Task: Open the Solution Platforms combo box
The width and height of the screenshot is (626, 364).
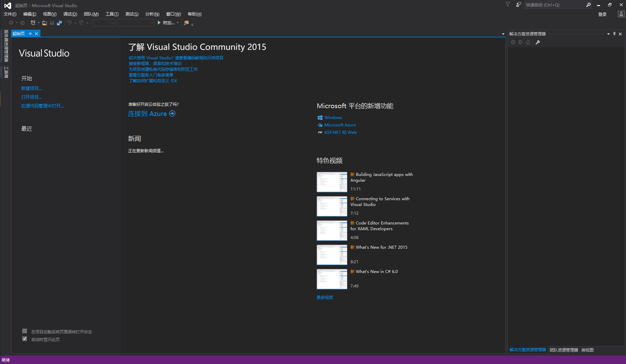Action: (136, 23)
